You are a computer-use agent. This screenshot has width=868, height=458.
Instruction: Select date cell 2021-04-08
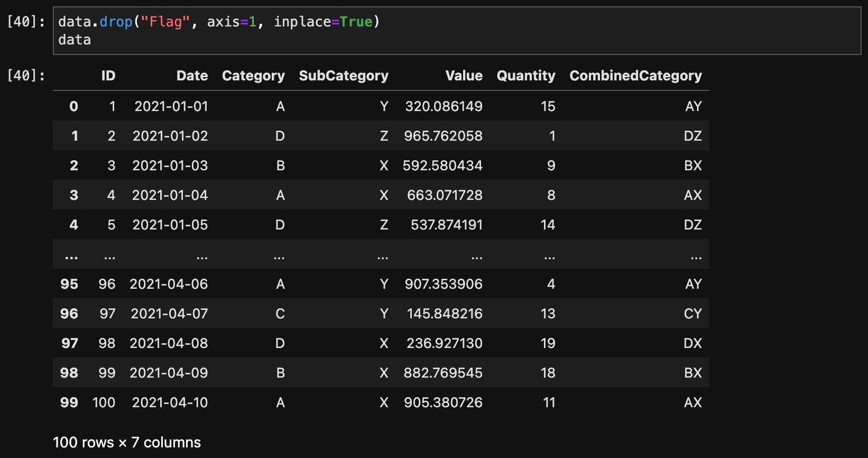[169, 343]
